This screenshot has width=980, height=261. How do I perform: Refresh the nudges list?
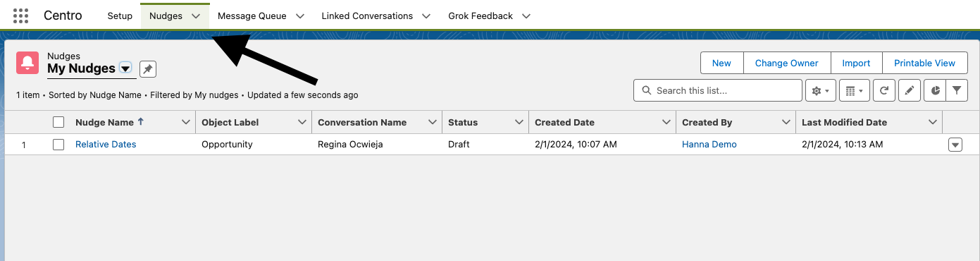(x=883, y=90)
